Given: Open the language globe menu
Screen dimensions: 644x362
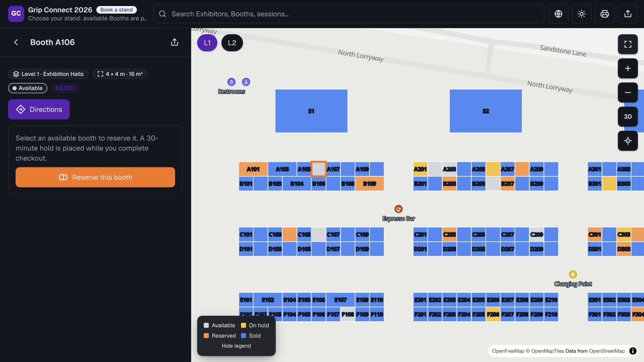Looking at the screenshot, I should (558, 14).
